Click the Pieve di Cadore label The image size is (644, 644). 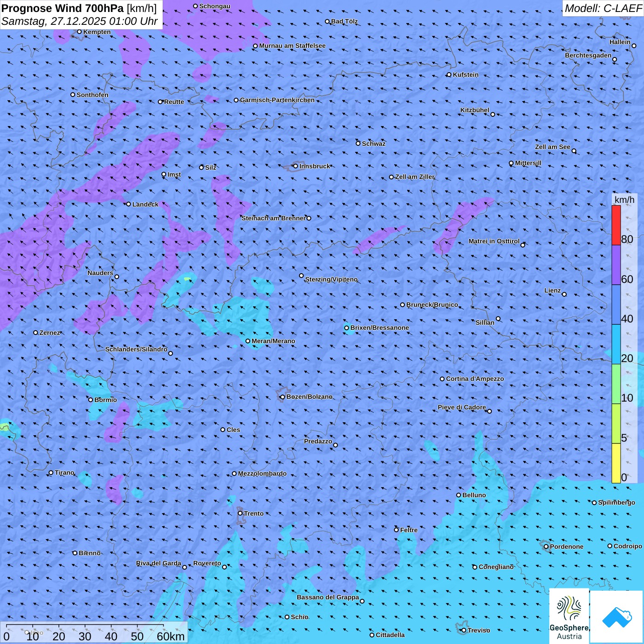point(462,407)
